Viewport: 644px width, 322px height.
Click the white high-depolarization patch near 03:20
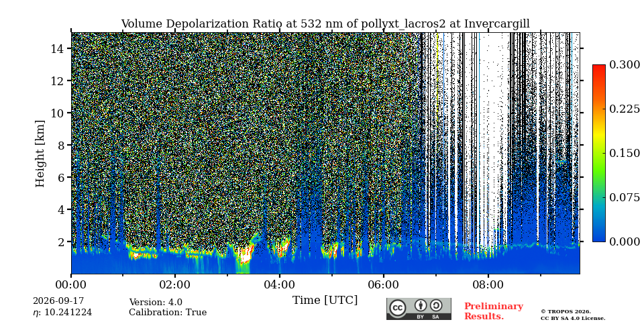[246, 256]
